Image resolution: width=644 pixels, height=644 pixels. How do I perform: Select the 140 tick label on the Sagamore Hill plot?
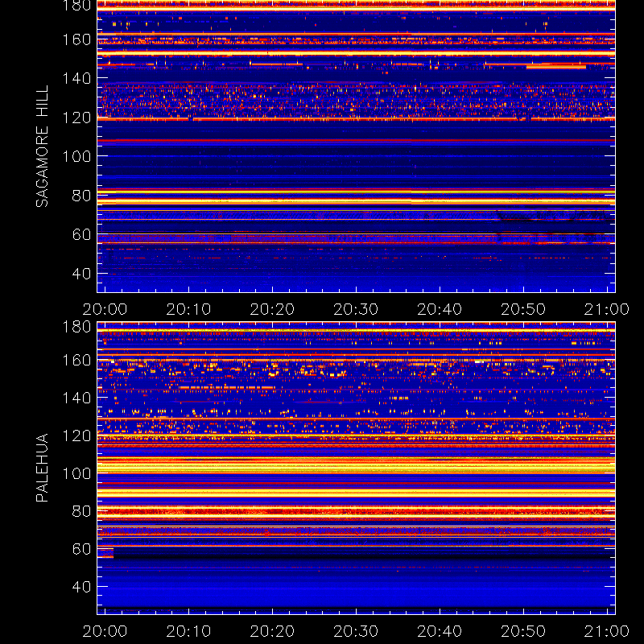[76, 78]
